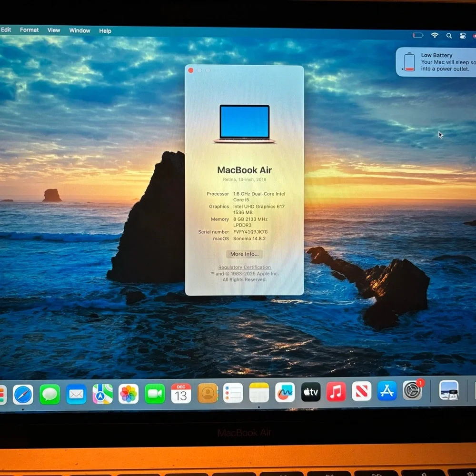Open Contacts app in dock
This screenshot has height=476, width=476.
(208, 393)
